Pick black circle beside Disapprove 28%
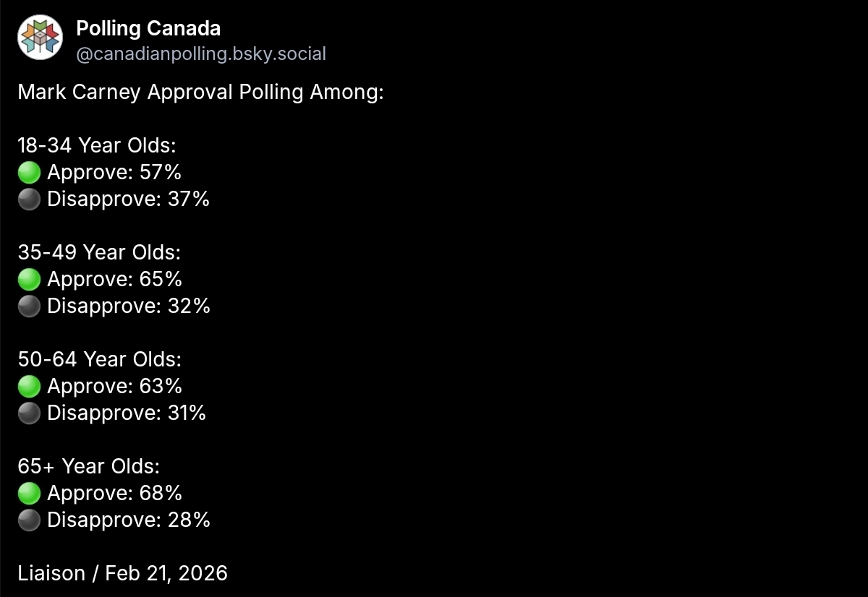This screenshot has height=597, width=868. point(29,520)
